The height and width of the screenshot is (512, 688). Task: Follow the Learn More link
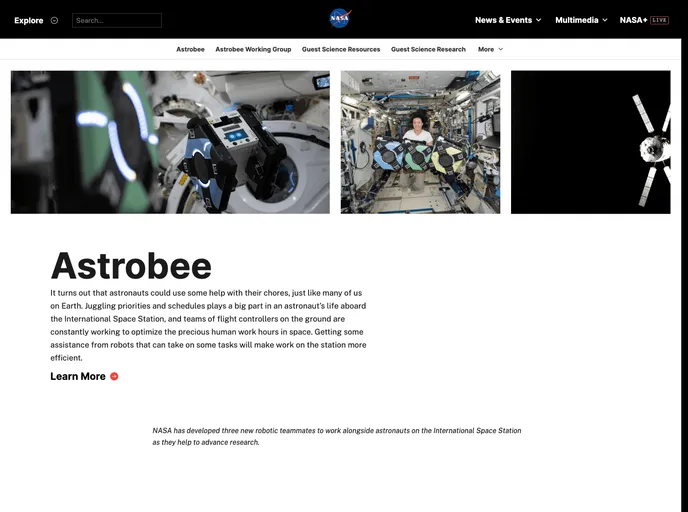click(78, 377)
